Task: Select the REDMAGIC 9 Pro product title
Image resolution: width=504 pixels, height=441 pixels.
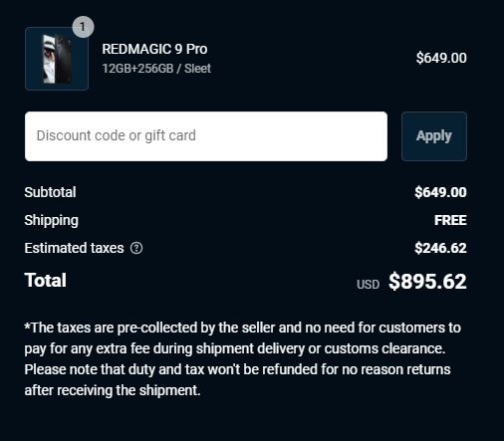Action: click(x=154, y=49)
